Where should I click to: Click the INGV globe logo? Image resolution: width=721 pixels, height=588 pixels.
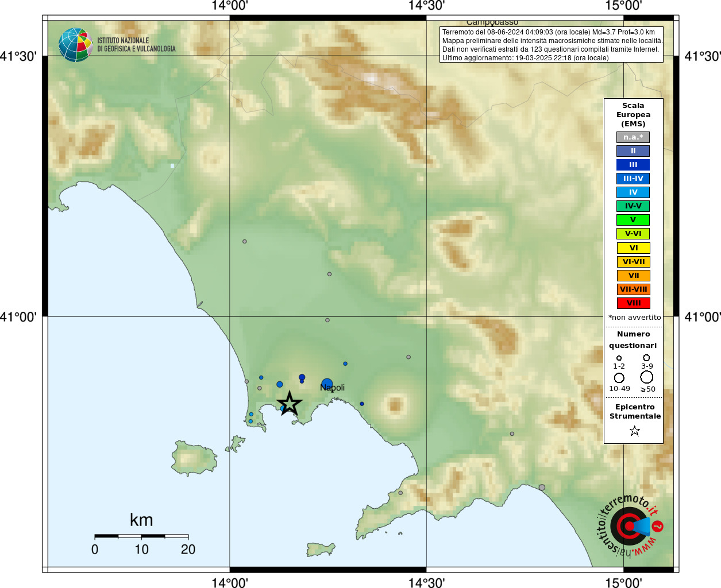click(75, 45)
